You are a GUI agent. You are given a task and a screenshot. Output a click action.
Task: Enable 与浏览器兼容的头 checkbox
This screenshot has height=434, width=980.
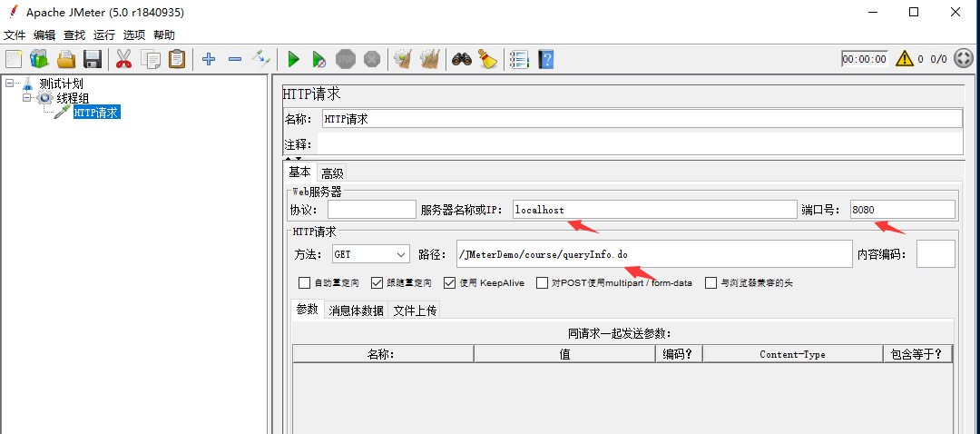[710, 282]
